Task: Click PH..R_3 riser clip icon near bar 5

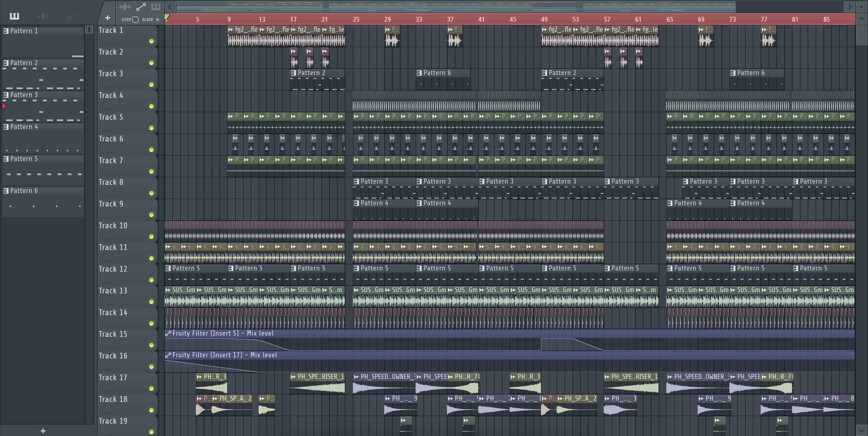Action: pyautogui.click(x=200, y=377)
